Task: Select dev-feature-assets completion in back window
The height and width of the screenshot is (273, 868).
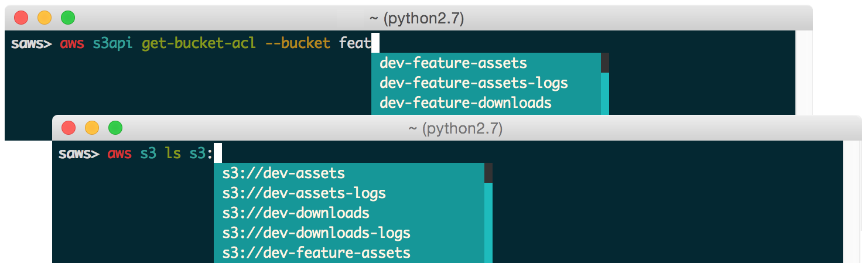Action: [486, 63]
